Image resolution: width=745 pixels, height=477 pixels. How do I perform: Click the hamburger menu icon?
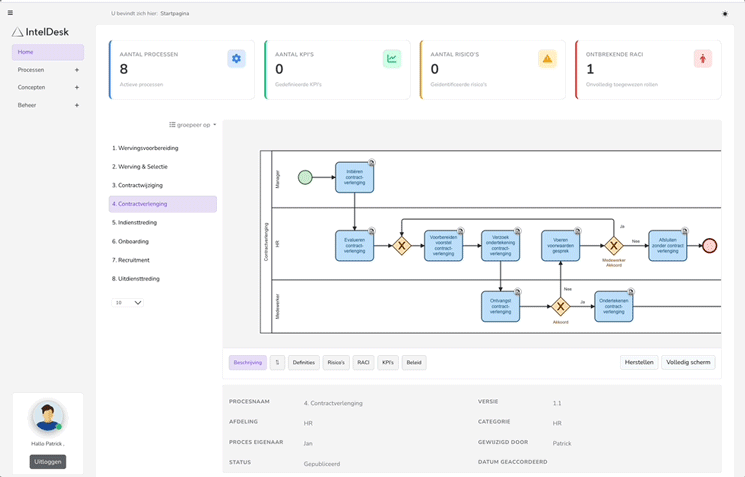point(10,14)
